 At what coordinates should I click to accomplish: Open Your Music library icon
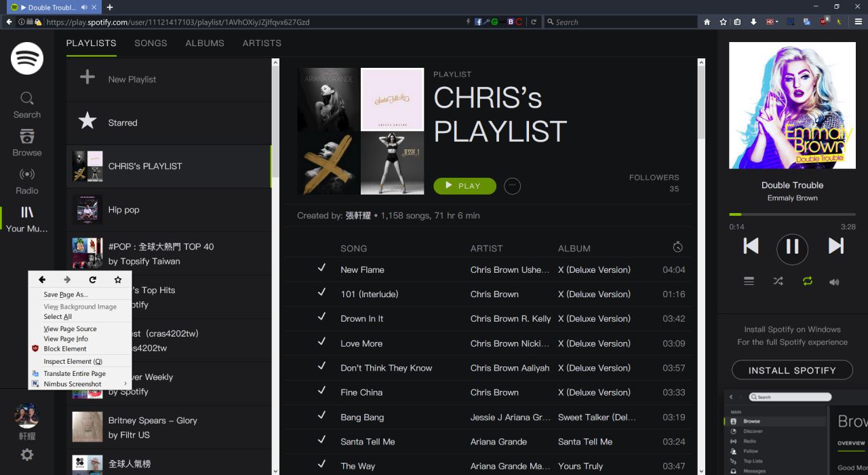pyautogui.click(x=27, y=212)
